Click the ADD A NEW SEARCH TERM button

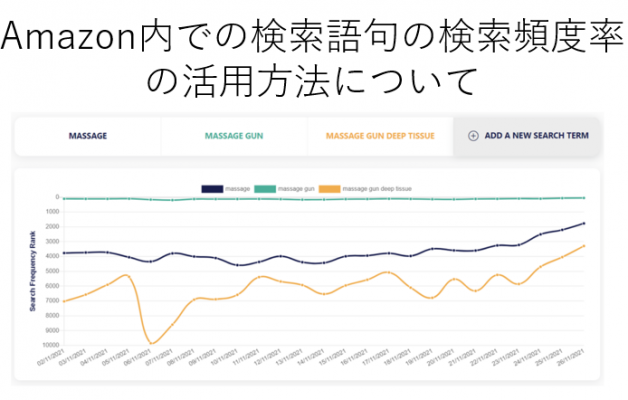(x=527, y=134)
